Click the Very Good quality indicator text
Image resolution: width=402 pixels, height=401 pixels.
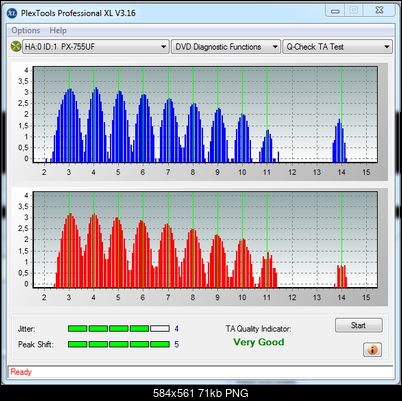coord(259,342)
